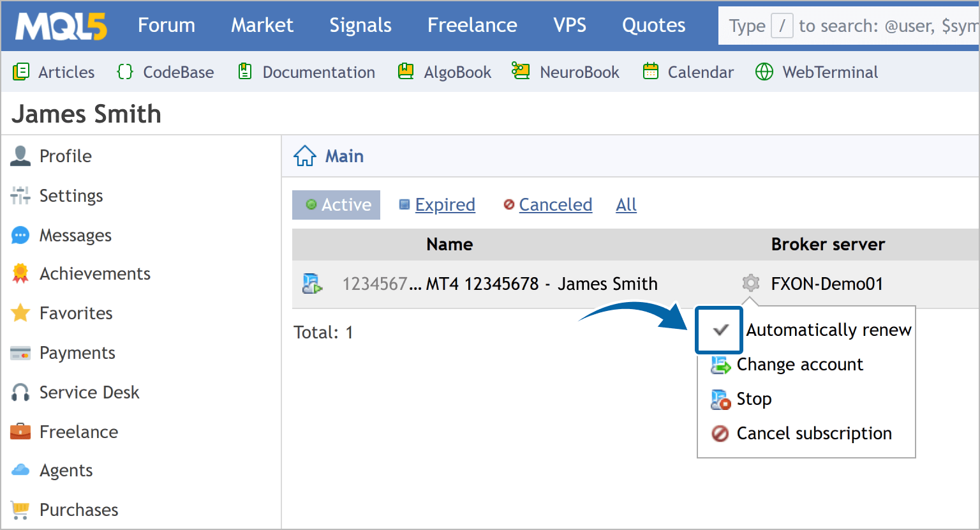Show All subscriptions tab

coord(627,205)
